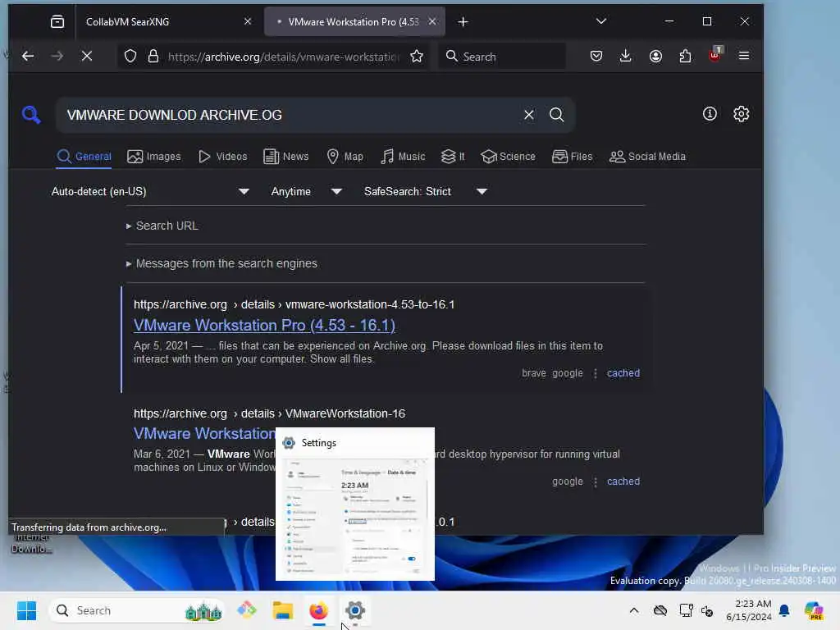840x630 pixels.
Task: Open VMware Workstation Pro (4.53 - 16.1) link
Action: (x=264, y=325)
